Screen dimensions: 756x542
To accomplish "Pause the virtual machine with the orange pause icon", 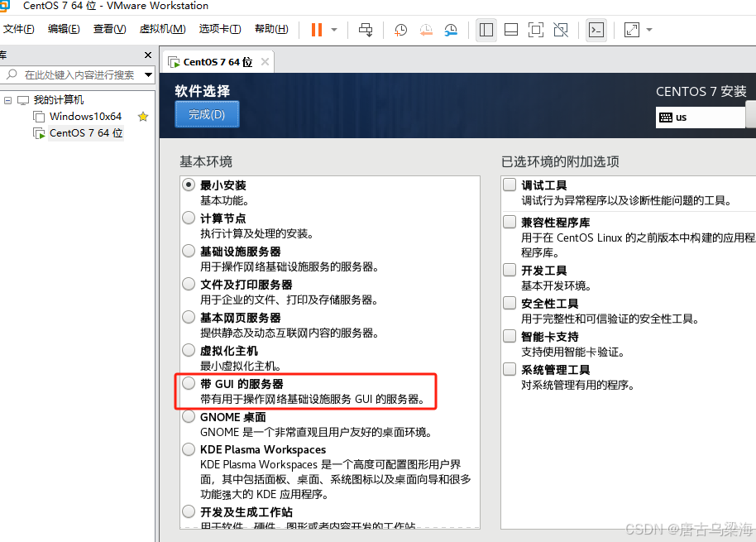I will point(316,30).
